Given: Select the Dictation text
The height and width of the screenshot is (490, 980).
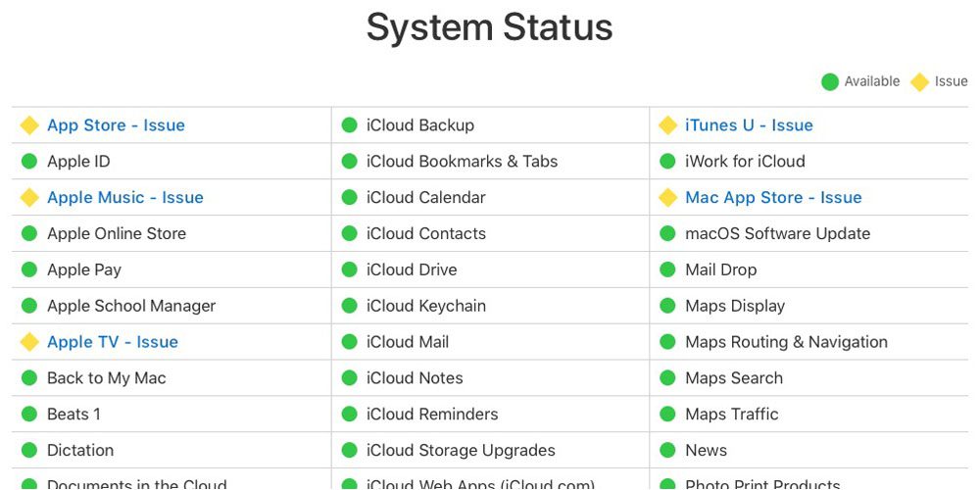Looking at the screenshot, I should (80, 450).
